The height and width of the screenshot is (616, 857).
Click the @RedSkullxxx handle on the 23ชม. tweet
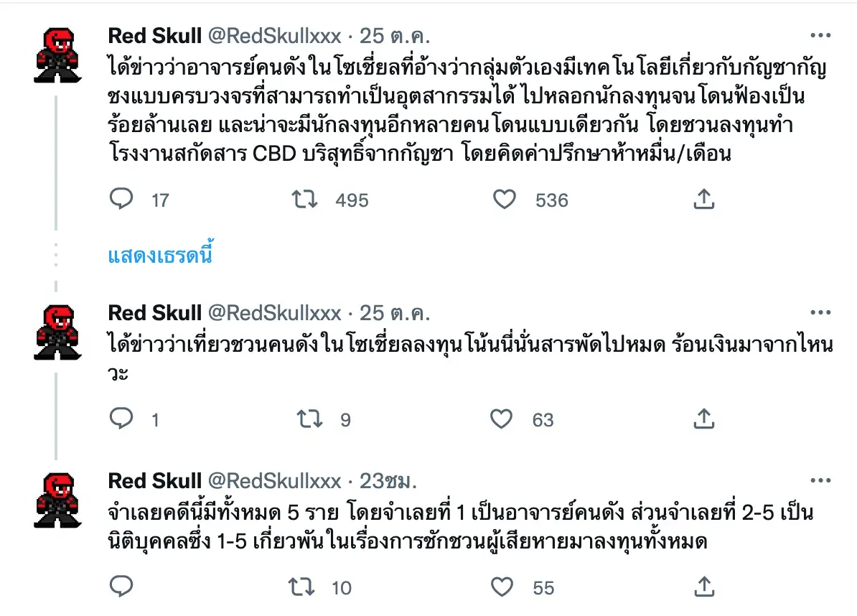coord(274,480)
